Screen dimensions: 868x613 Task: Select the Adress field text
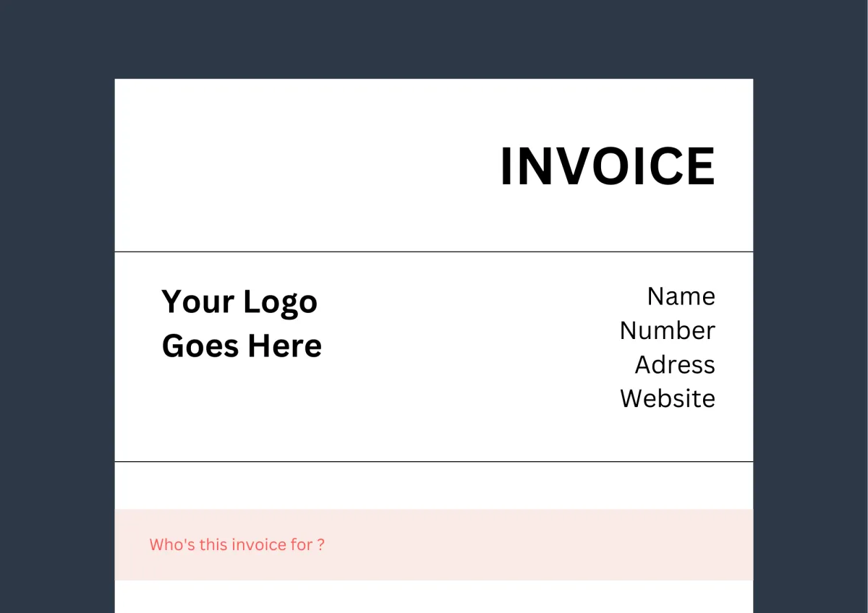tap(675, 364)
